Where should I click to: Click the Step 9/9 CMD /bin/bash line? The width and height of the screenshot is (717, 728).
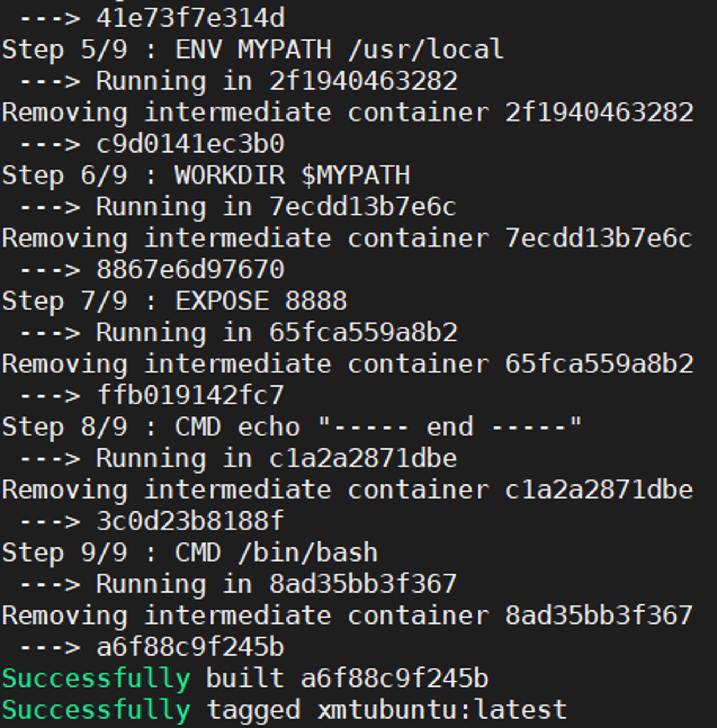(x=190, y=553)
